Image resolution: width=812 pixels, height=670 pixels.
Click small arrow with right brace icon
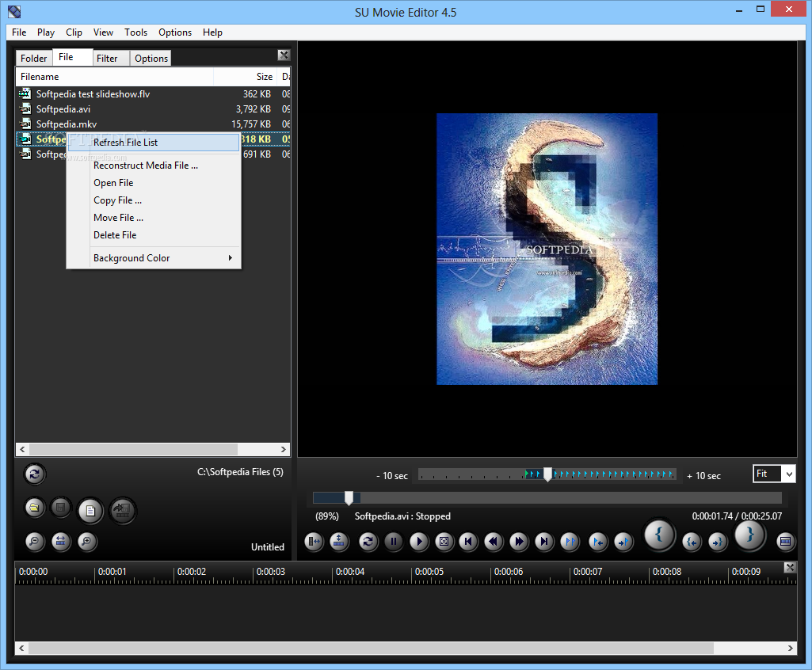click(x=717, y=542)
